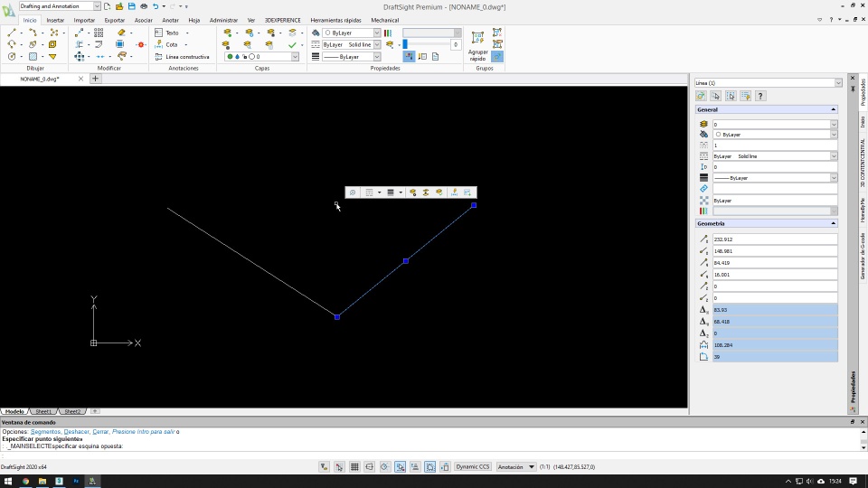Click the New document icon
This screenshot has width=868, height=488.
click(x=107, y=6)
